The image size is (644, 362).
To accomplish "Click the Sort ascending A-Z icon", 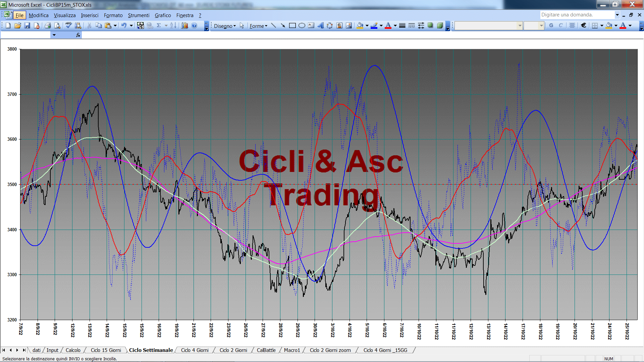I will pyautogui.click(x=173, y=25).
